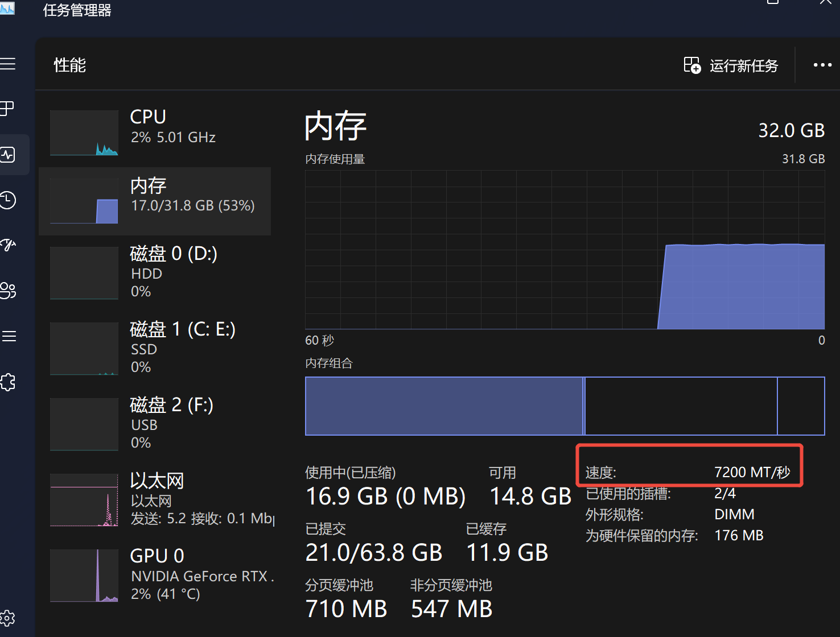Open the Startup apps gauge icon

8,245
